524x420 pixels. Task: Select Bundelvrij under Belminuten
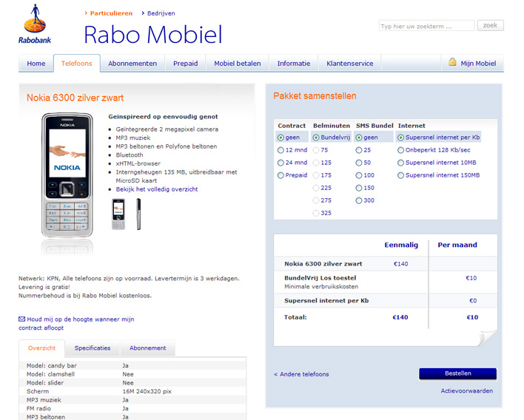[316, 138]
